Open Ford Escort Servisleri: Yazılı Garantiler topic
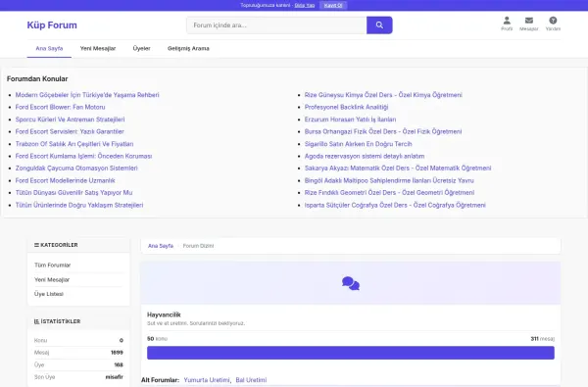 point(70,131)
